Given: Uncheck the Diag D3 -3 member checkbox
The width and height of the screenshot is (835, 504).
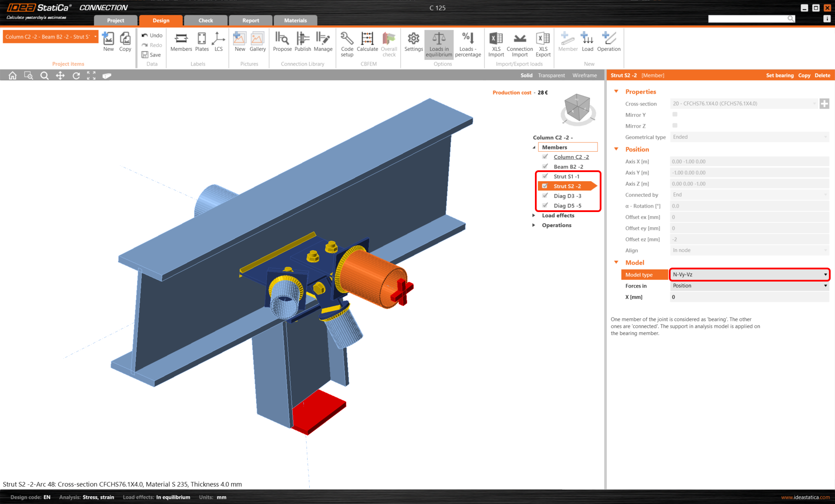Looking at the screenshot, I should pos(545,196).
